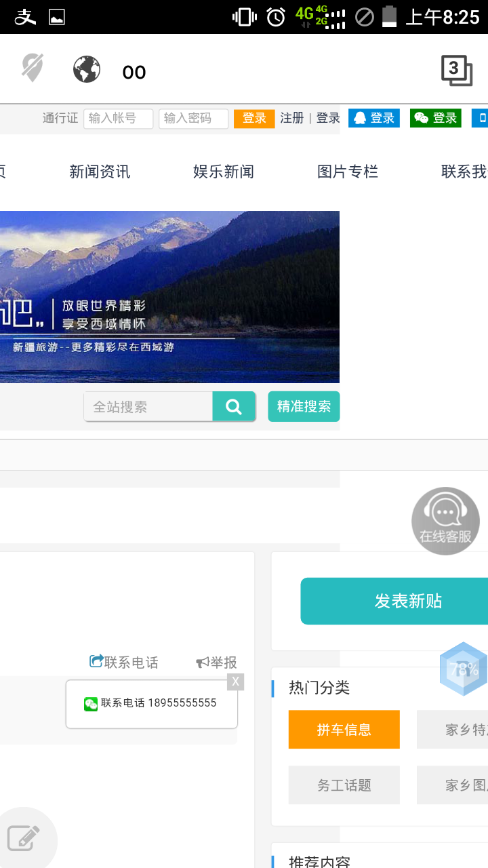Open the 在线客服 headset chat icon
The width and height of the screenshot is (488, 868).
pos(445,521)
